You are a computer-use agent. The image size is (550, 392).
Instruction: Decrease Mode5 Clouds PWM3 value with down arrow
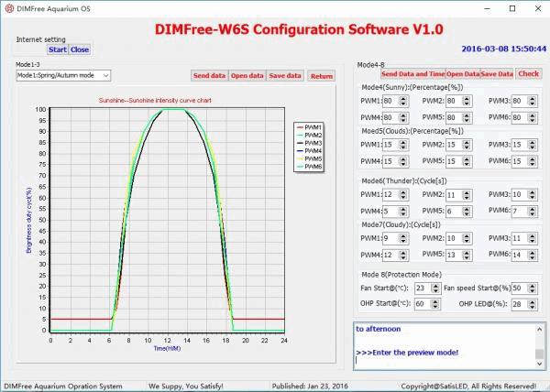click(533, 147)
